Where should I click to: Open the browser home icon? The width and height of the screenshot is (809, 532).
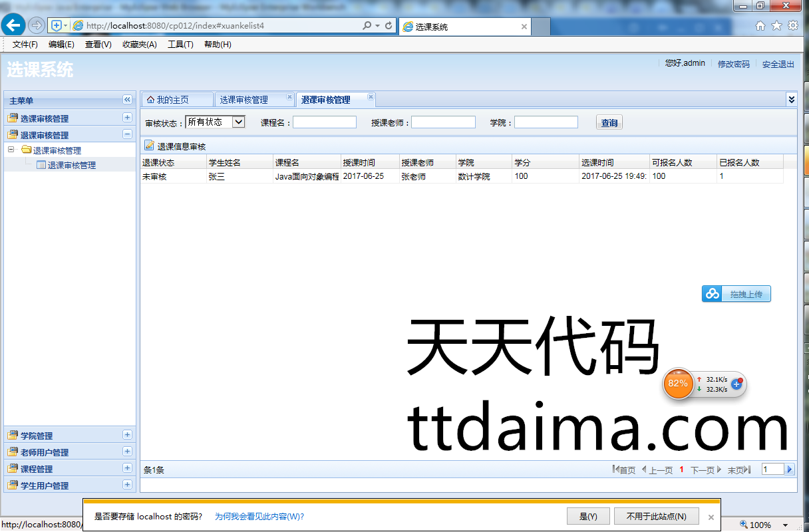760,26
